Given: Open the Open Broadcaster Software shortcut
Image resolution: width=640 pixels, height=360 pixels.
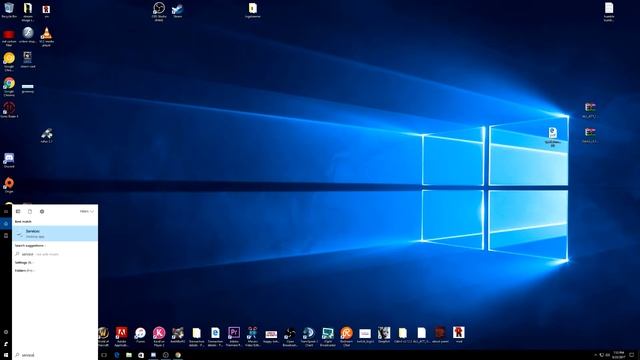Looking at the screenshot, I should pyautogui.click(x=290, y=336).
